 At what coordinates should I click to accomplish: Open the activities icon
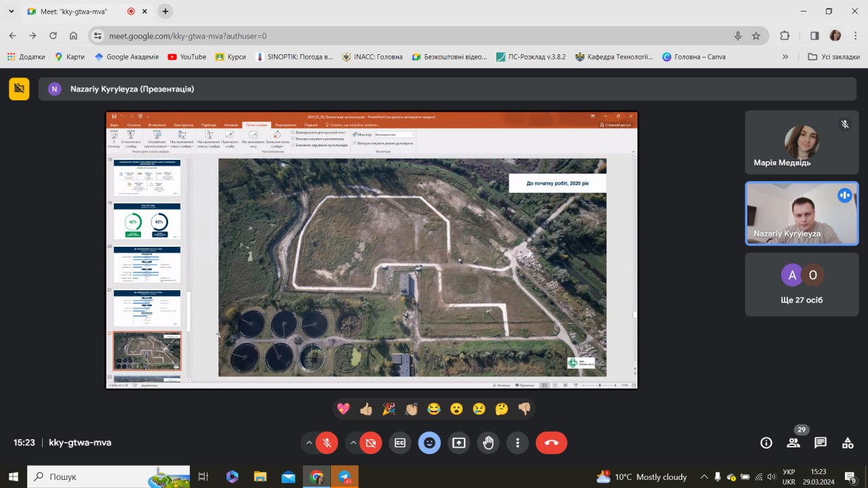848,443
